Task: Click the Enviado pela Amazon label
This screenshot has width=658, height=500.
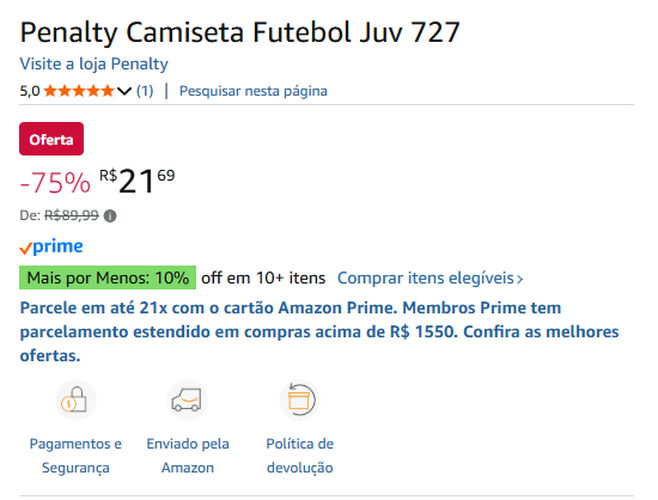Action: [187, 455]
